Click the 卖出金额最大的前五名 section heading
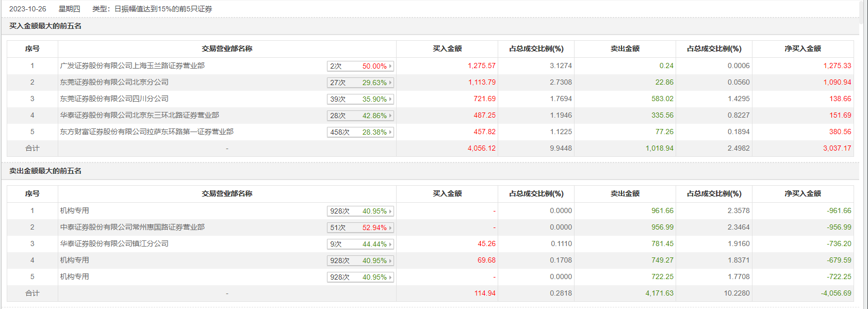The image size is (868, 309). pos(45,171)
